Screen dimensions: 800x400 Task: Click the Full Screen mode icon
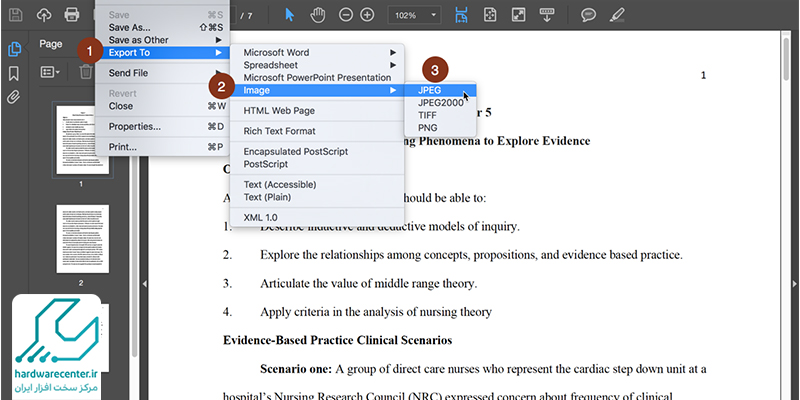(x=518, y=15)
